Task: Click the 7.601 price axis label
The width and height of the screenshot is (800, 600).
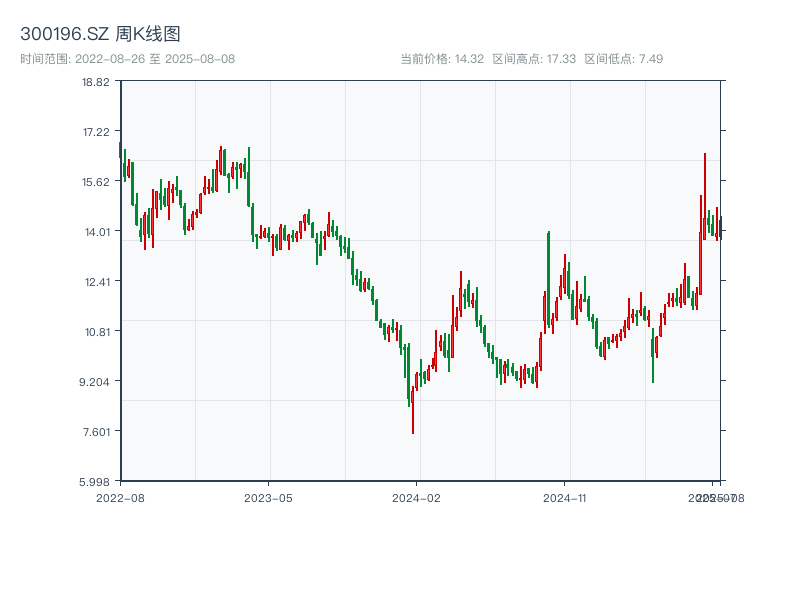Action: [x=96, y=431]
